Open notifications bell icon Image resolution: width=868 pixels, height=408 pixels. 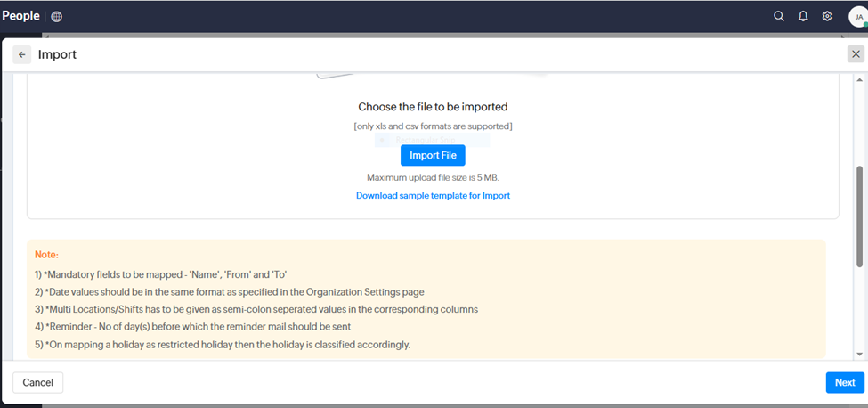pos(803,16)
